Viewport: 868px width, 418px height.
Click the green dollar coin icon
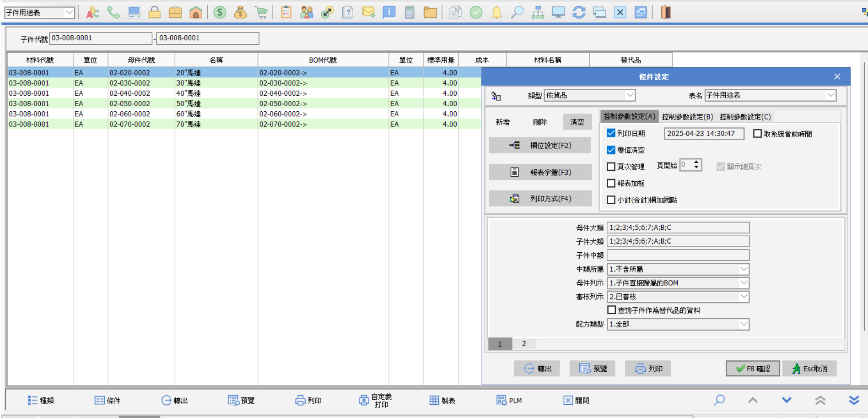(220, 12)
